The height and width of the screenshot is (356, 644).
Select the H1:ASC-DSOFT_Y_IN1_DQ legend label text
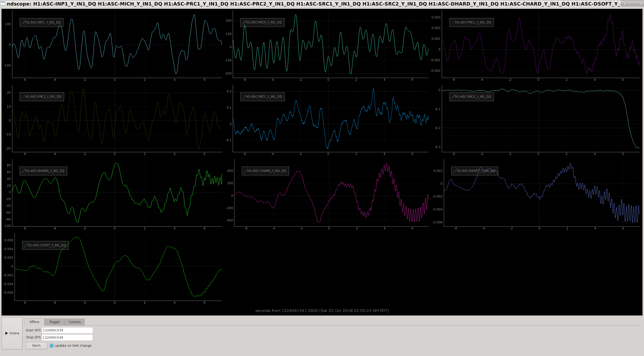[x=476, y=171]
